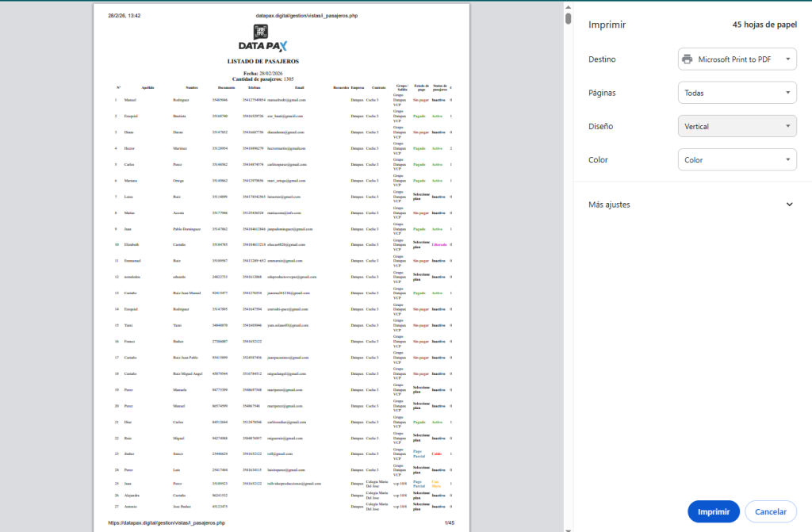
Task: Click the DATA PAX wordmark in preview
Action: click(262, 47)
